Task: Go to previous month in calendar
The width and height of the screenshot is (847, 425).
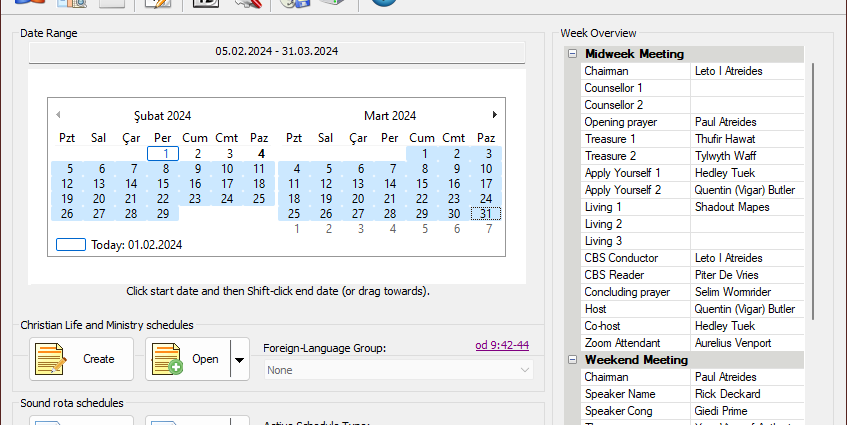Action: [x=58, y=115]
